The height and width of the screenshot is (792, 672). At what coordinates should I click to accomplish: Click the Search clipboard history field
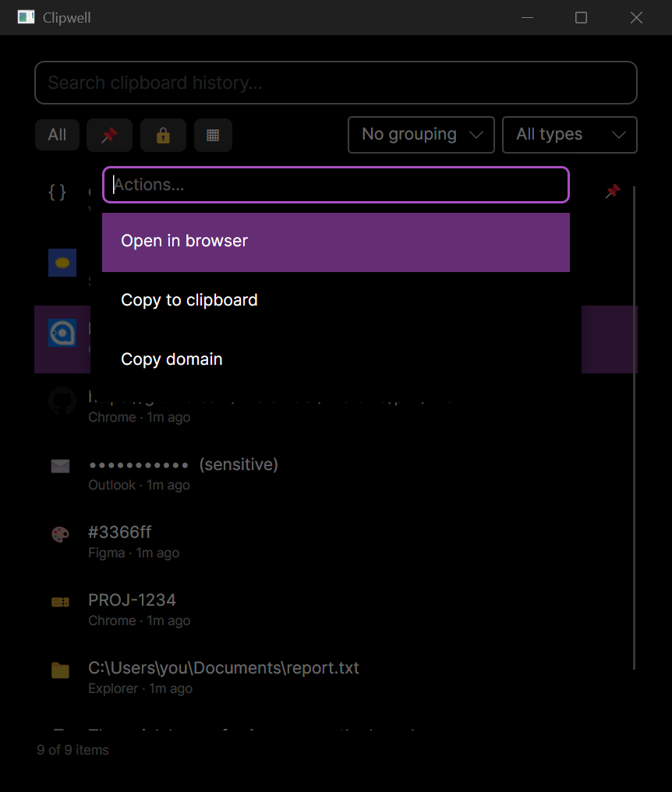335,83
